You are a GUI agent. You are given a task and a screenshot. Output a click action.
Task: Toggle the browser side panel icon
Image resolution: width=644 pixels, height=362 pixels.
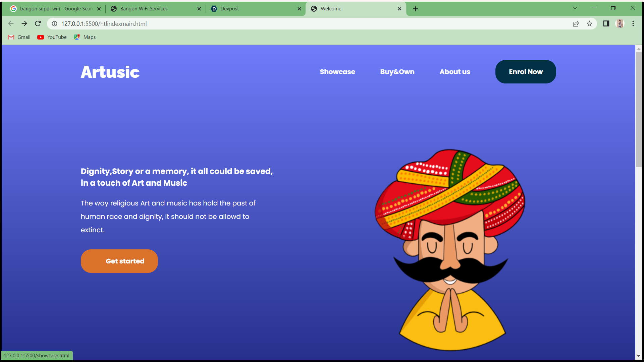[606, 23]
